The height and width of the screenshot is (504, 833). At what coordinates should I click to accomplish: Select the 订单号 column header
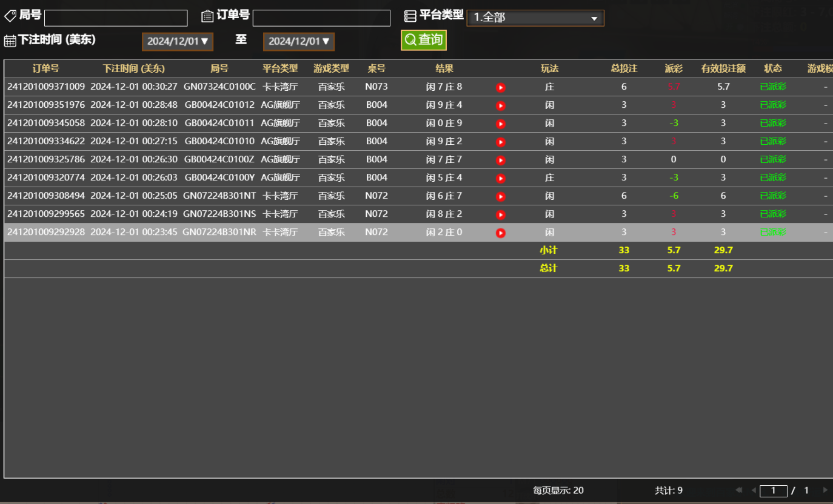pyautogui.click(x=45, y=68)
